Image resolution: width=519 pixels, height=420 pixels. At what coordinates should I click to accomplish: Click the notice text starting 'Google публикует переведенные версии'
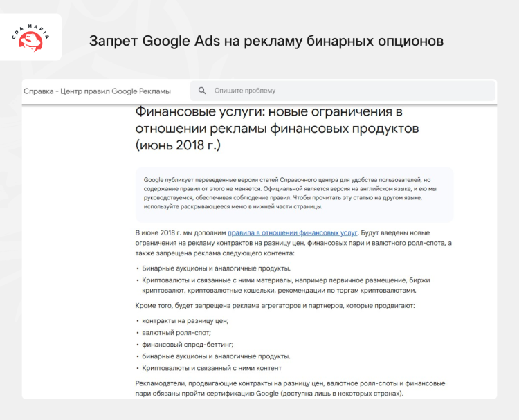290,193
